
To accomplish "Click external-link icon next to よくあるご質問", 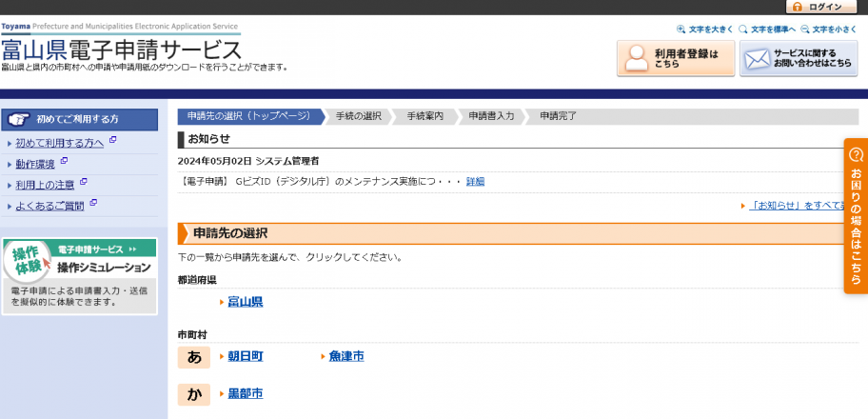I will point(93,203).
